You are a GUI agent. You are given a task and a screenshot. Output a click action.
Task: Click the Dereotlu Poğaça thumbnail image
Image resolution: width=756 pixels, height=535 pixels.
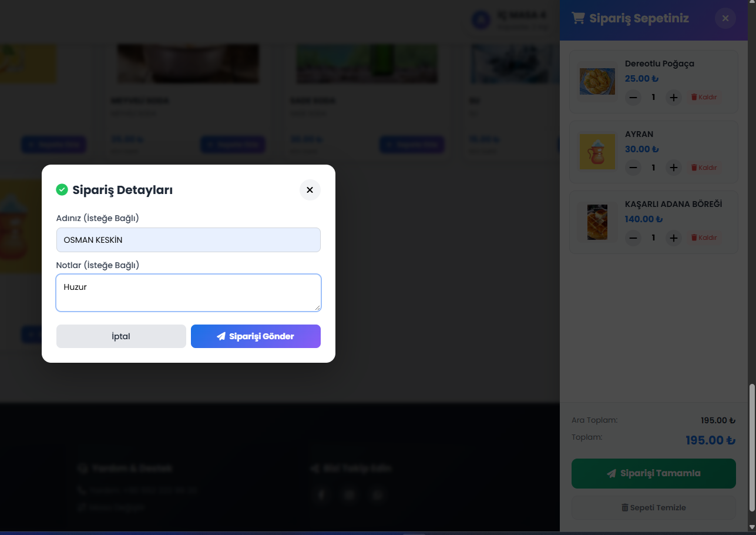coord(597,81)
